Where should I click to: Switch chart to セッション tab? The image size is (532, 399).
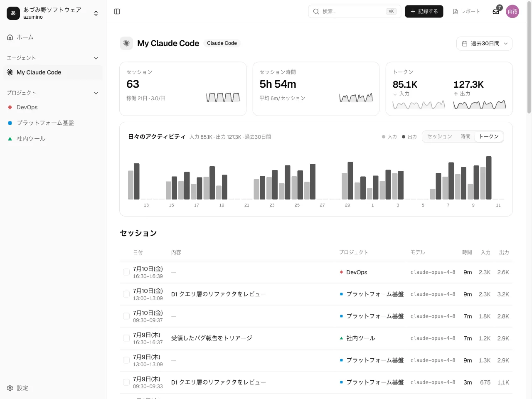pyautogui.click(x=440, y=136)
